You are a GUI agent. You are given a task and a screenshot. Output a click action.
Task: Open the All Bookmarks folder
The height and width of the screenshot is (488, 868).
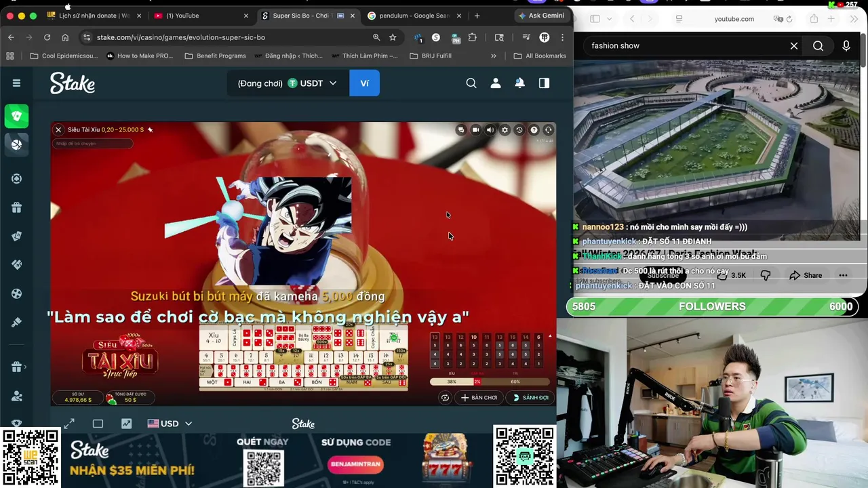click(x=540, y=56)
